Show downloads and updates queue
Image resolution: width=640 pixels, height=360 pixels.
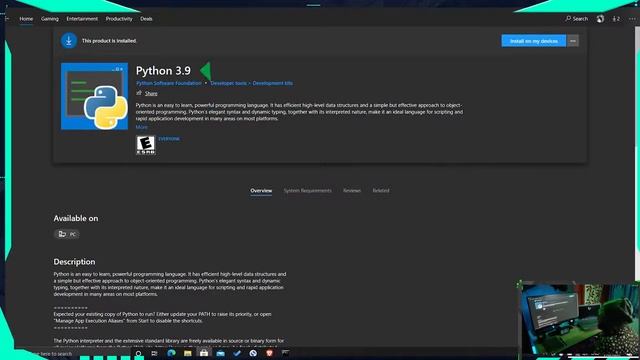[616, 19]
